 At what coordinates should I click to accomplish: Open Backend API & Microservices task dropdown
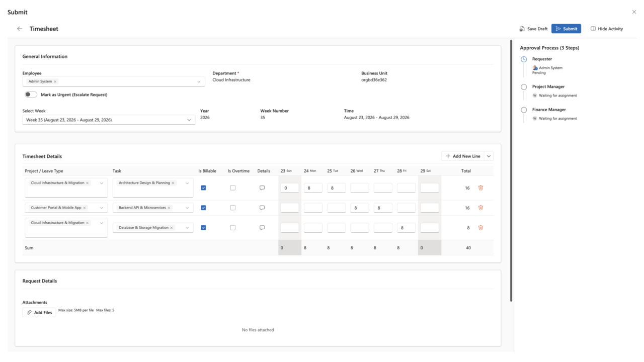tap(187, 208)
